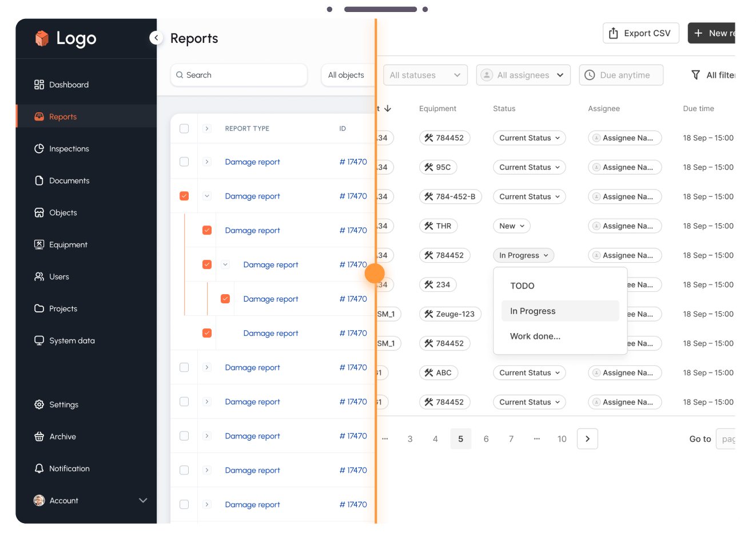Viewport: 756px width, 542px height.
Task: Go to page 6
Action: [486, 439]
